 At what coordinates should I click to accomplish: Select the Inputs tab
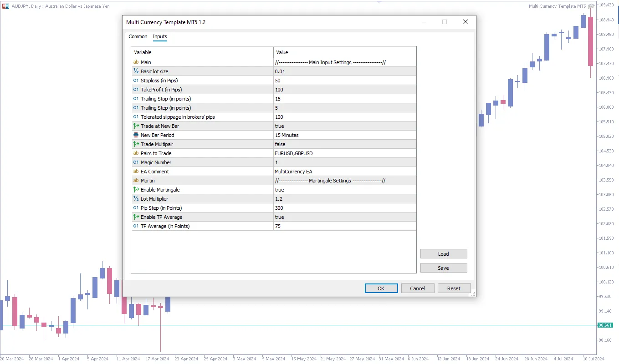pos(160,36)
